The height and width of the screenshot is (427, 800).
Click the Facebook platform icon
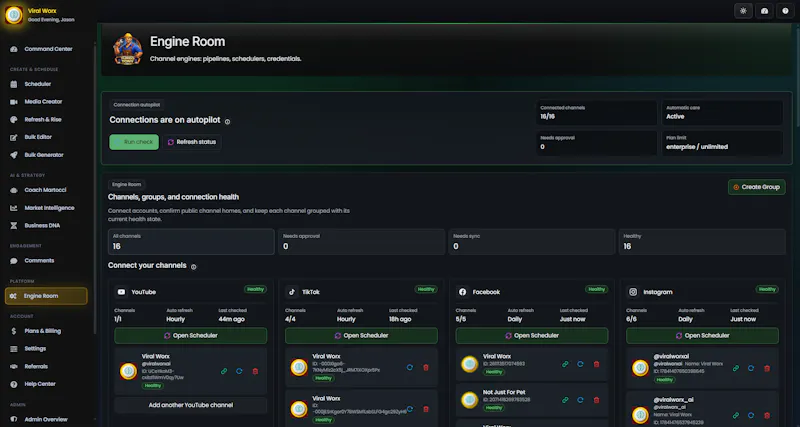pos(462,292)
